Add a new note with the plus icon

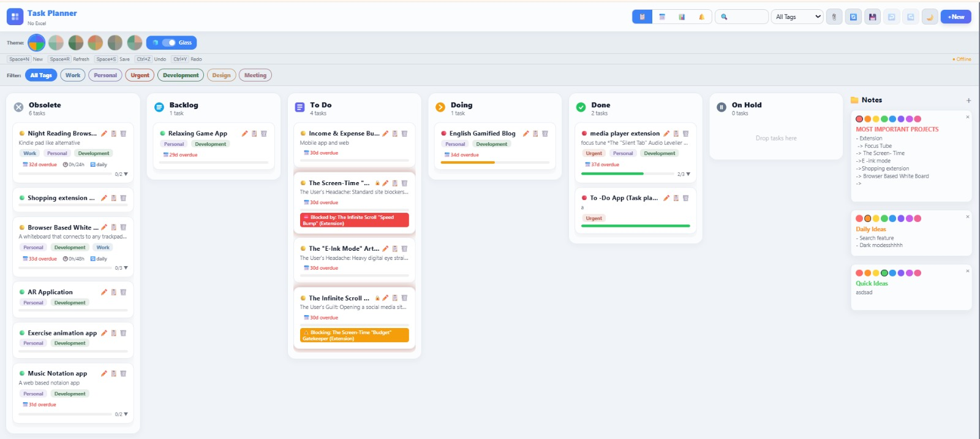point(968,101)
